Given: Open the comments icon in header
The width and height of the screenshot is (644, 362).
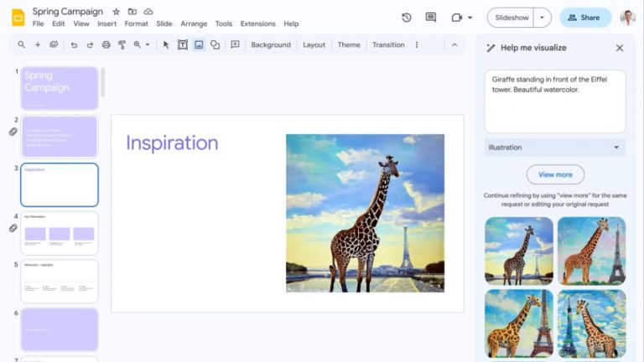Looking at the screenshot, I should pyautogui.click(x=431, y=18).
